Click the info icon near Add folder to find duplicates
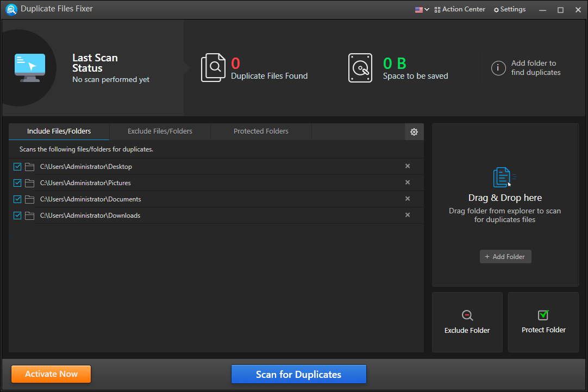 tap(498, 68)
